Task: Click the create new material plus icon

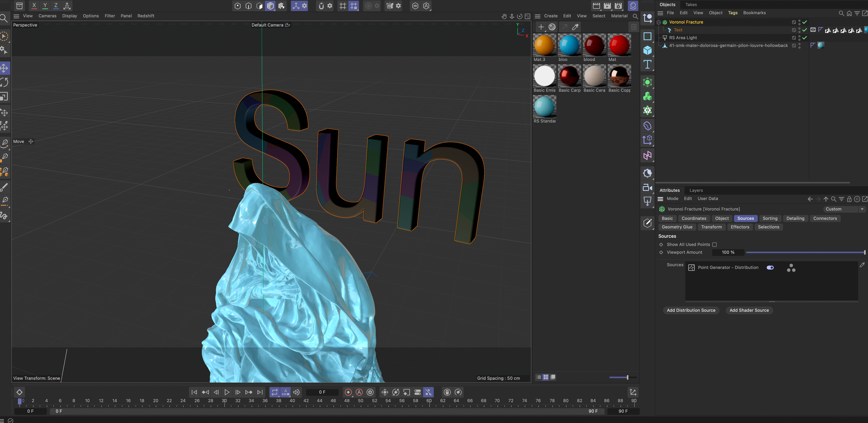Action: click(x=541, y=27)
